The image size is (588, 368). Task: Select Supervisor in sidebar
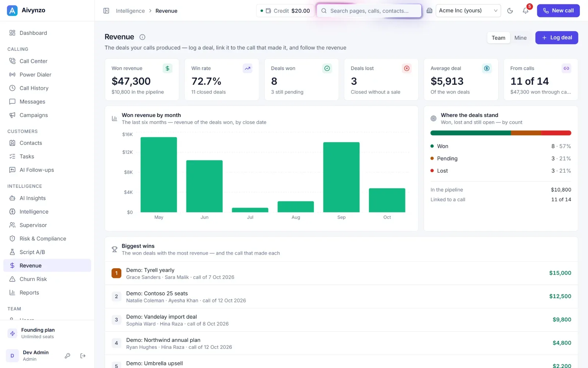47,225
